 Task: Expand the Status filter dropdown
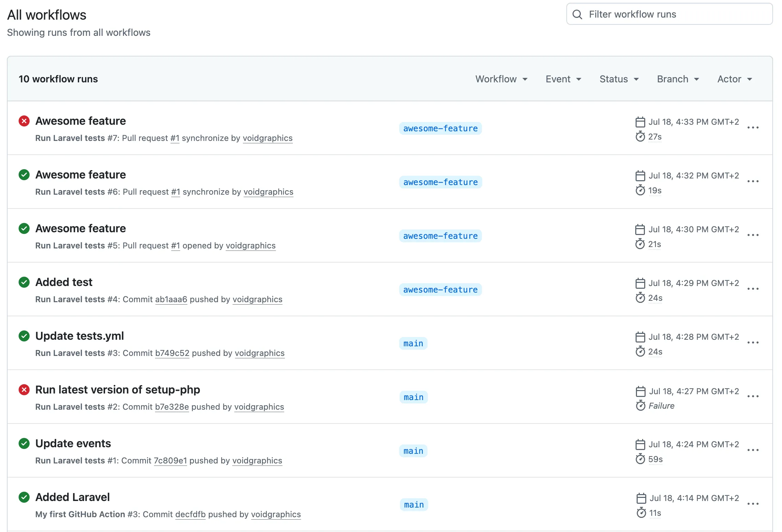(619, 79)
